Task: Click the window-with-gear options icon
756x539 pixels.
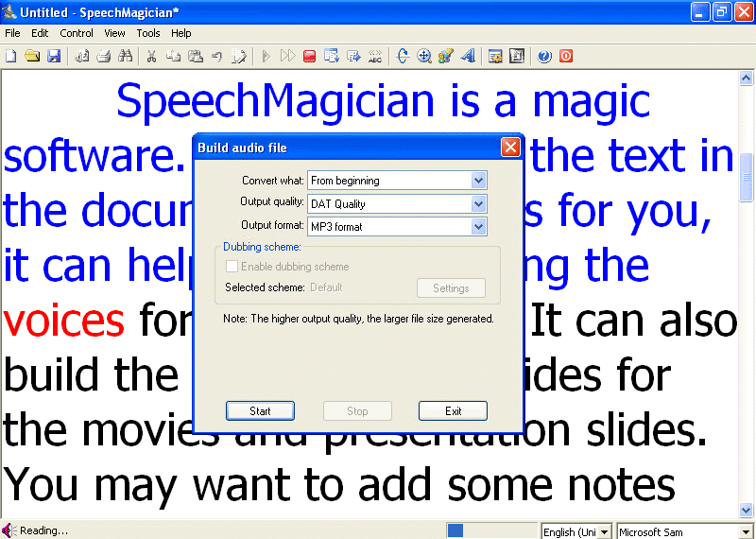Action: click(495, 56)
